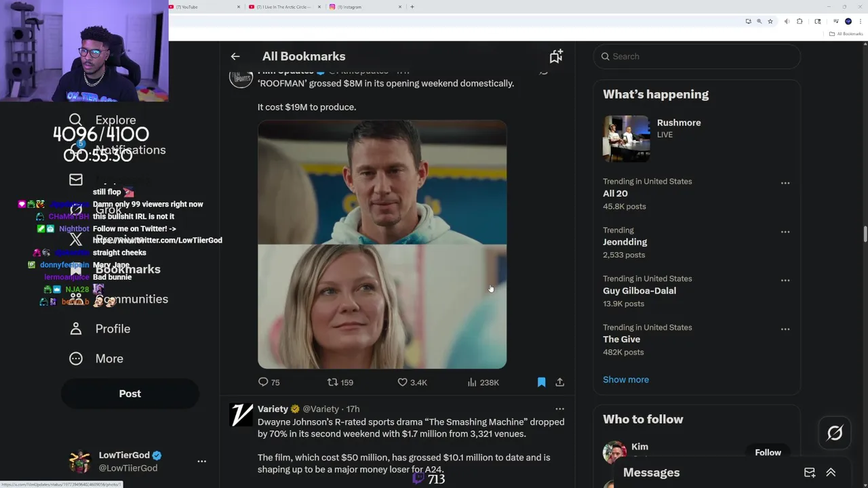Switch to I Live In The Arctic Circle tab
The width and height of the screenshot is (868, 488).
pyautogui.click(x=283, y=7)
